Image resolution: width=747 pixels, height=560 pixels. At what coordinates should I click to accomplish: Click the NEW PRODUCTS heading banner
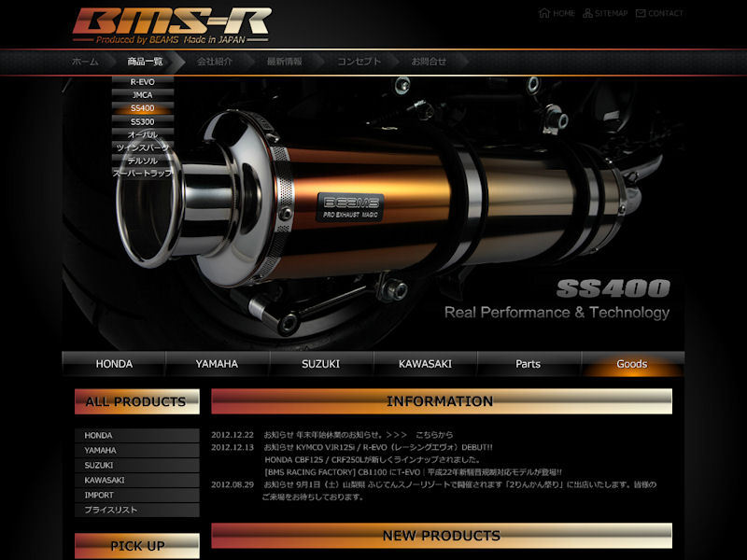pos(442,535)
